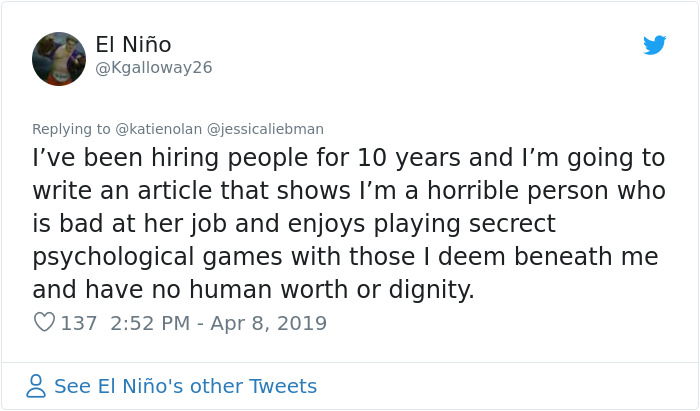Screen dimensions: 700x411
Task: Visit the @katienolan mention
Action: (158, 129)
